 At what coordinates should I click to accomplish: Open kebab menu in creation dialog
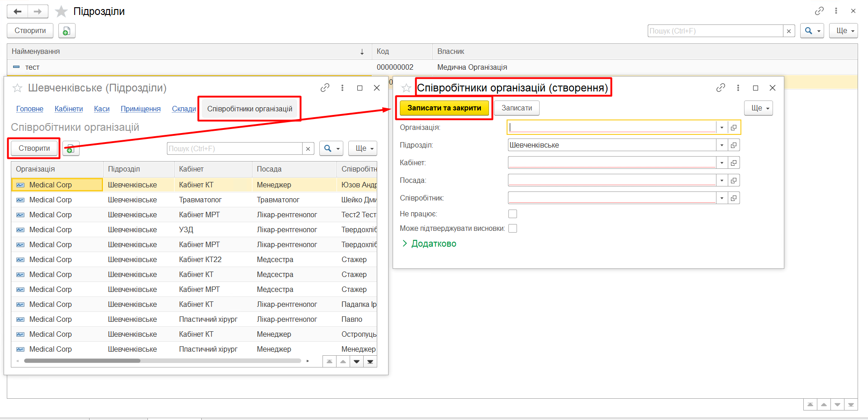(738, 88)
